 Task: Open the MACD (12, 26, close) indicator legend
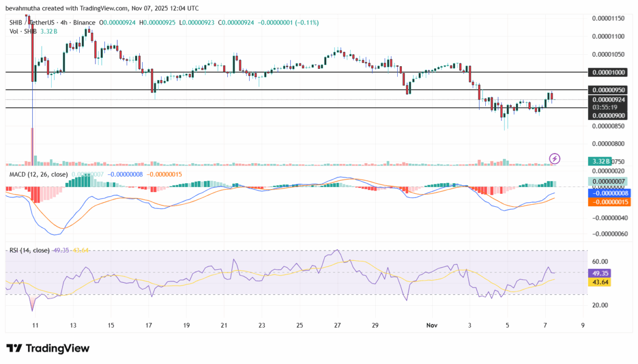[x=39, y=174]
